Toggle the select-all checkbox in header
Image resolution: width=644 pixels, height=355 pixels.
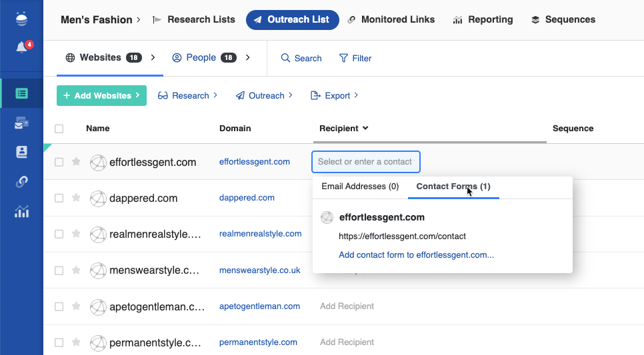[59, 129]
